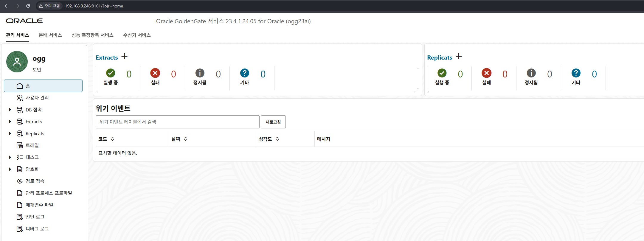
Task: Click the 매개변수 파일 file icon
Action: click(x=20, y=205)
